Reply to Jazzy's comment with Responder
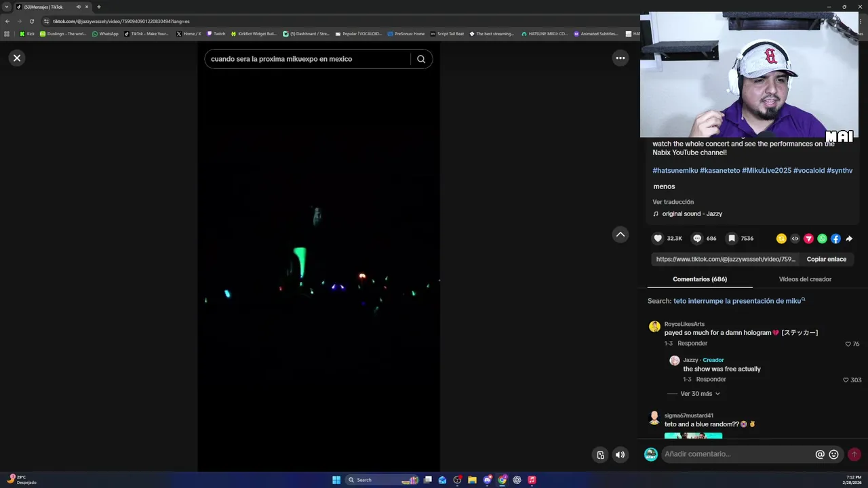This screenshot has height=488, width=868. (711, 380)
